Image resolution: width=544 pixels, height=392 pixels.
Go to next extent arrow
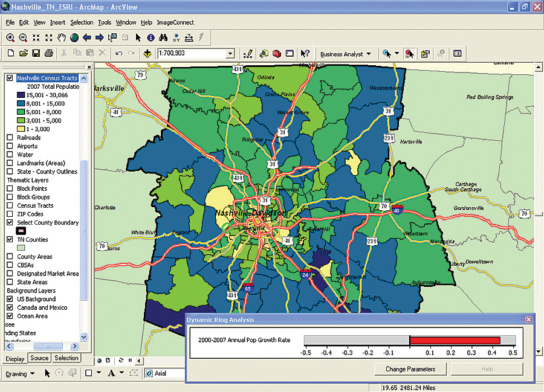(x=100, y=37)
